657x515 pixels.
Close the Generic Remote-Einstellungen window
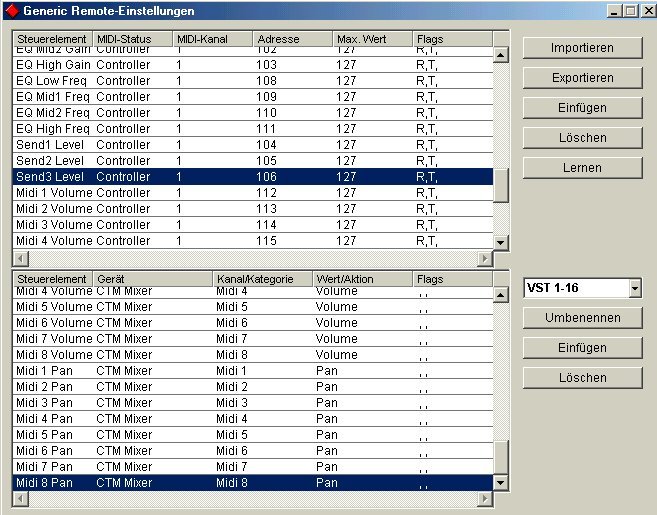point(645,11)
